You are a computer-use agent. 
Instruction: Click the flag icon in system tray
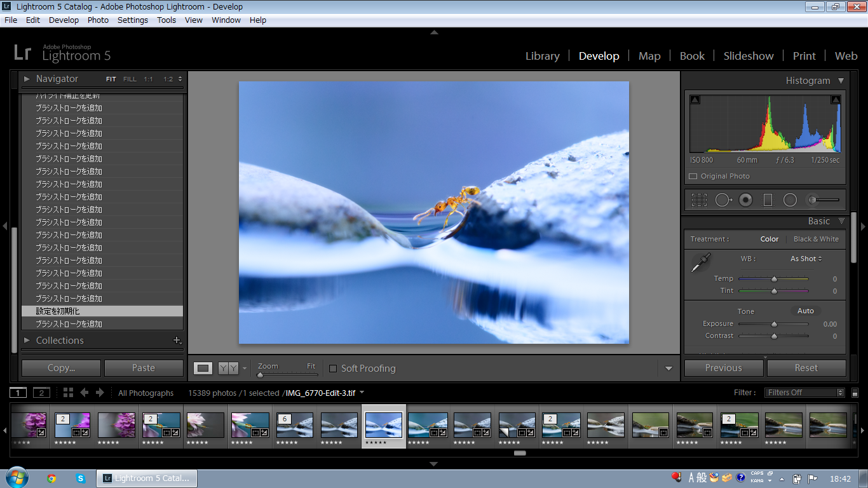[813, 478]
